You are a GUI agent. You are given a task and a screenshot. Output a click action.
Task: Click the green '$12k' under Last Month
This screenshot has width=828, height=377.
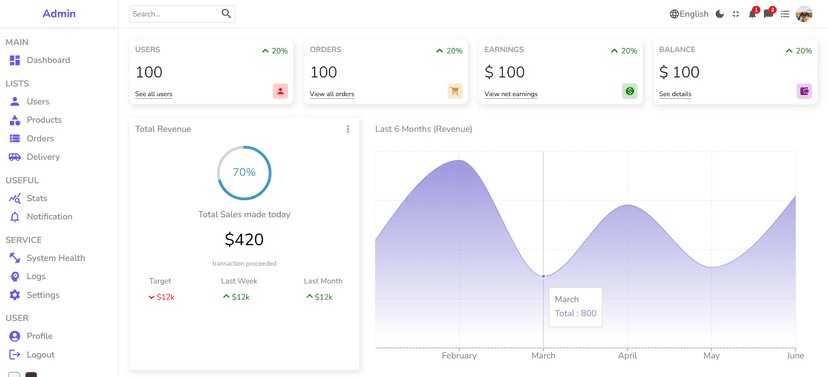click(323, 297)
